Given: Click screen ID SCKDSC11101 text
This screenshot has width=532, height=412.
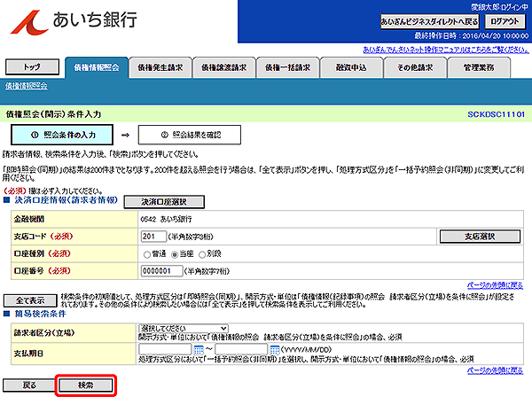Looking at the screenshot, I should [496, 114].
